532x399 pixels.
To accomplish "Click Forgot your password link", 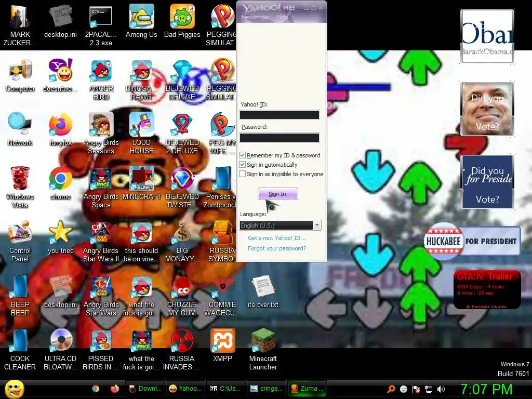I will pyautogui.click(x=277, y=248).
